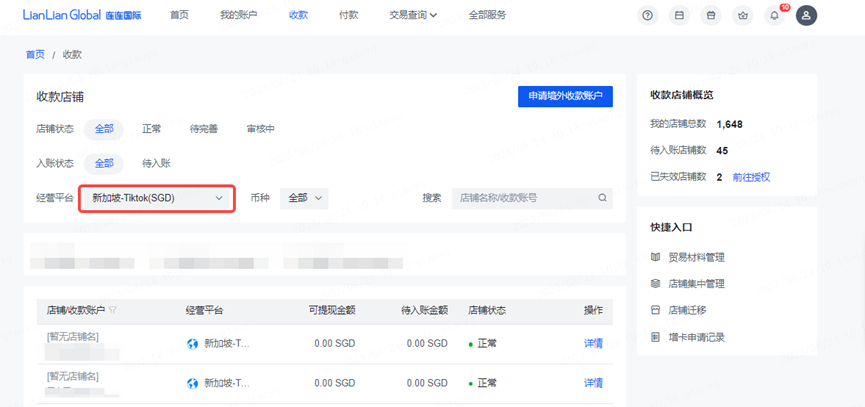This screenshot has width=865, height=407.
Task: Click [暂无店铺名] in the first row
Action: coord(73,336)
